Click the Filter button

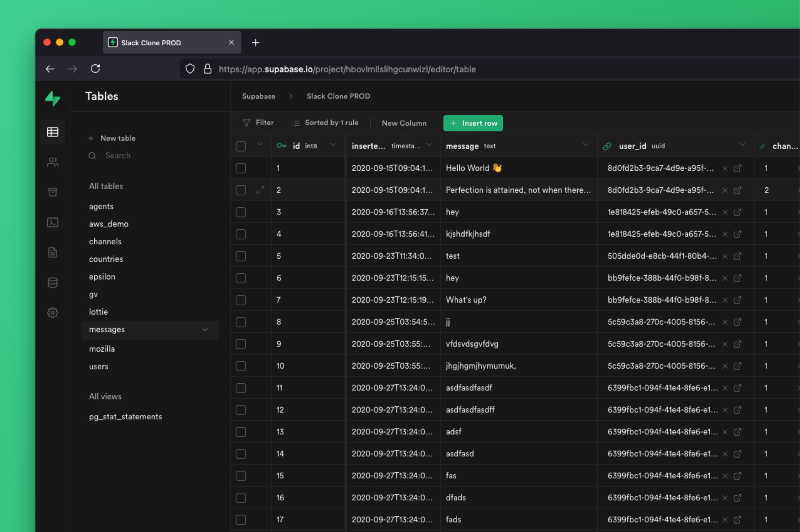(x=258, y=123)
